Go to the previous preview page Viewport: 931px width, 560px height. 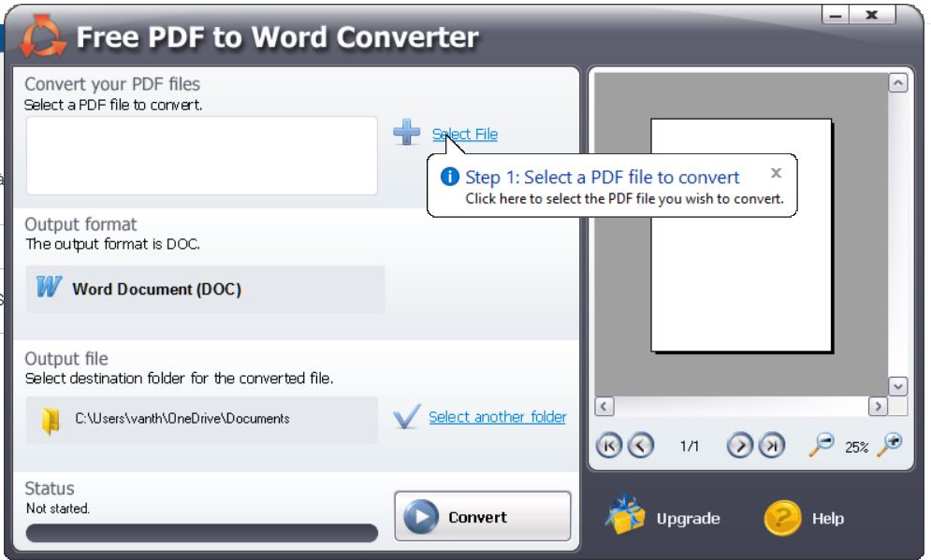pos(640,446)
